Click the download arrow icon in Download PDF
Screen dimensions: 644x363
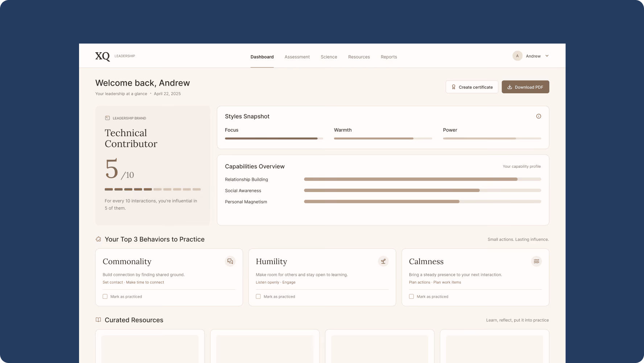[509, 87]
